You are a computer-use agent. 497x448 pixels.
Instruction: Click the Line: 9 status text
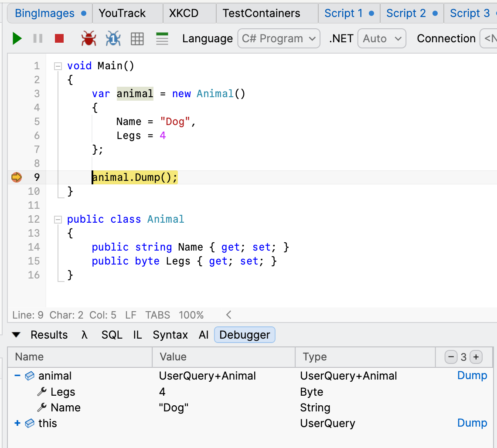(x=28, y=315)
